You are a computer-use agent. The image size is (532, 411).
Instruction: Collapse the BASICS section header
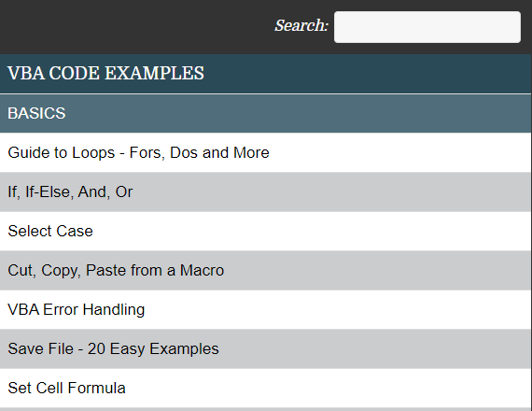click(265, 113)
